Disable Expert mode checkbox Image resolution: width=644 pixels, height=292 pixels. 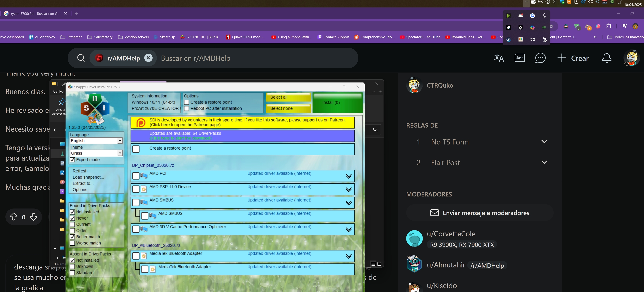(x=72, y=160)
